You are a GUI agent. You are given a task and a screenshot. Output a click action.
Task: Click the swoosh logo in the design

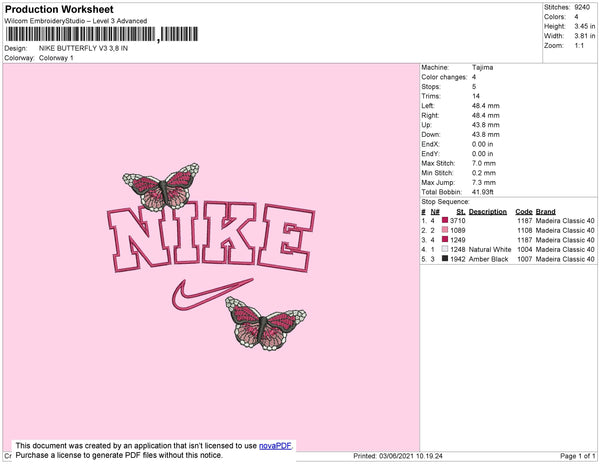coord(212,294)
